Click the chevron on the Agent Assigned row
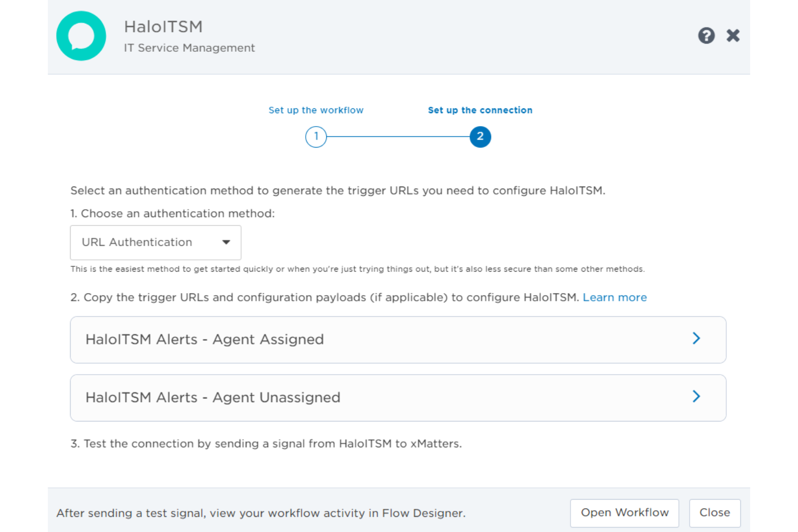798x532 pixels. [x=696, y=338]
